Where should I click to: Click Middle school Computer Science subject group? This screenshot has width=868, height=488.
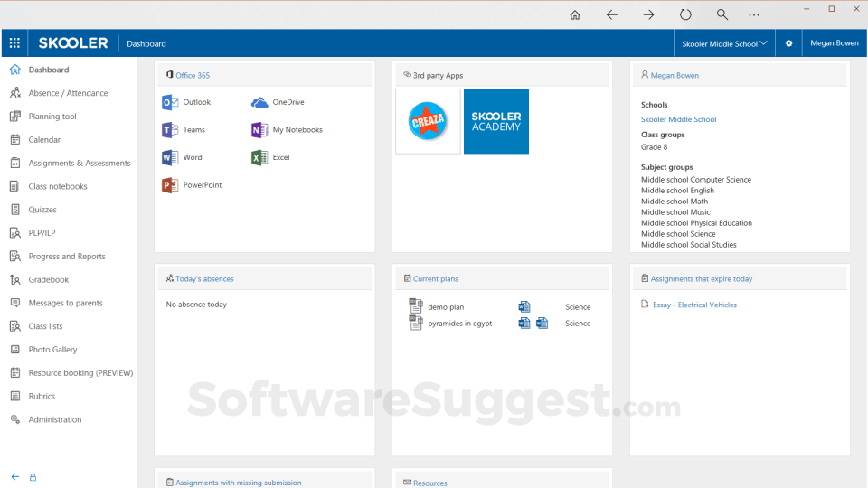696,179
